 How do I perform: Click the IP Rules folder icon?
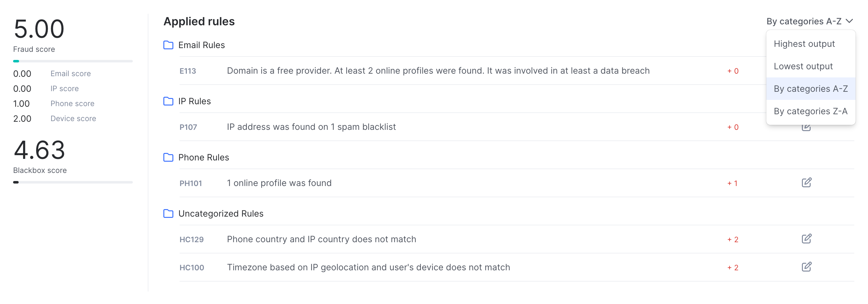[168, 101]
